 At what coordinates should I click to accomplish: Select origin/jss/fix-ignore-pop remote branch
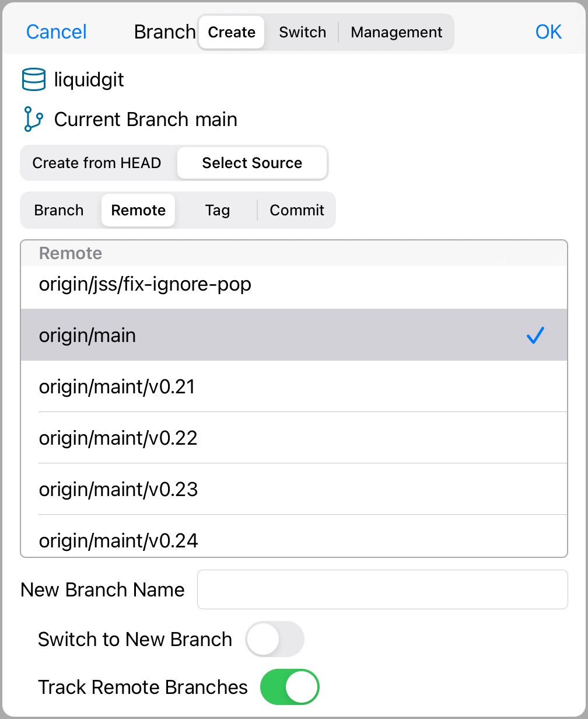point(145,284)
